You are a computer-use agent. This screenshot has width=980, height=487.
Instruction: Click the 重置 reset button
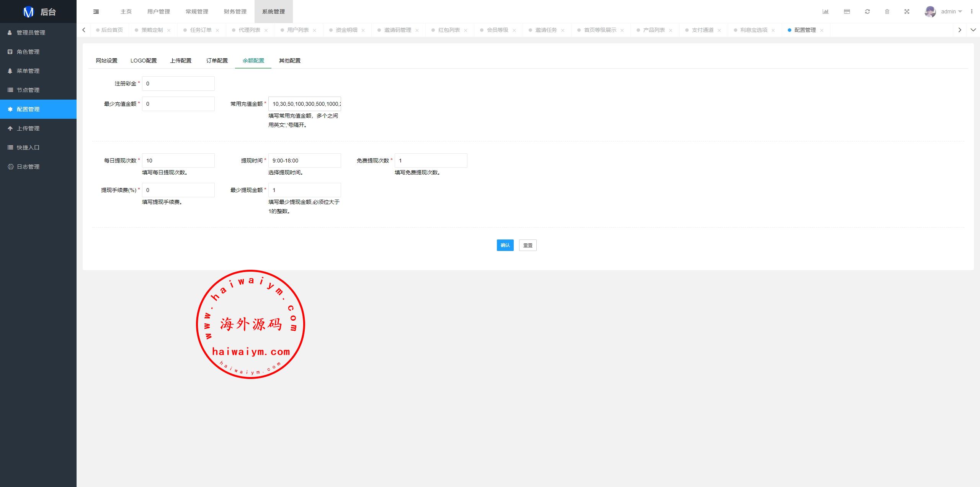pos(528,245)
